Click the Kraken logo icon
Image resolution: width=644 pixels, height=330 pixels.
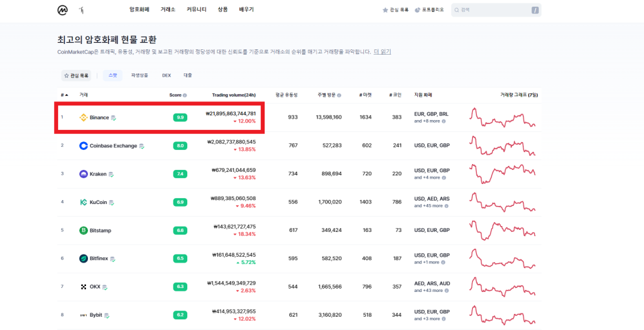coord(83,174)
